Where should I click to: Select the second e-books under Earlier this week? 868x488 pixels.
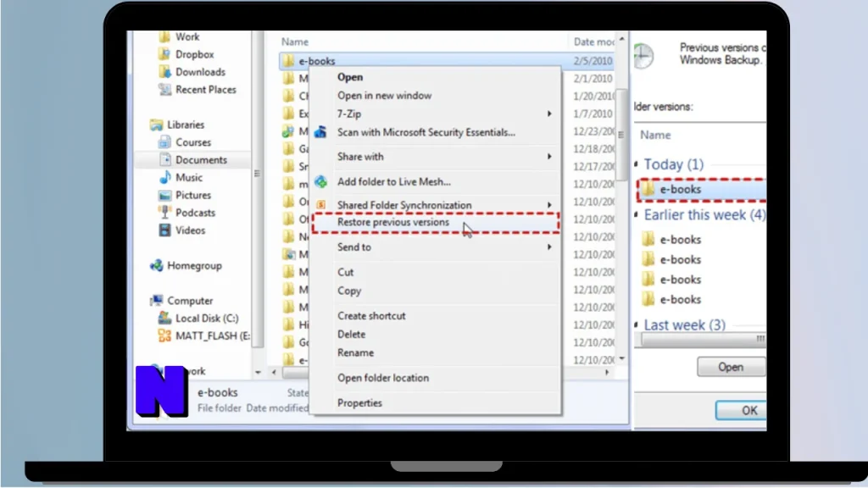(681, 259)
